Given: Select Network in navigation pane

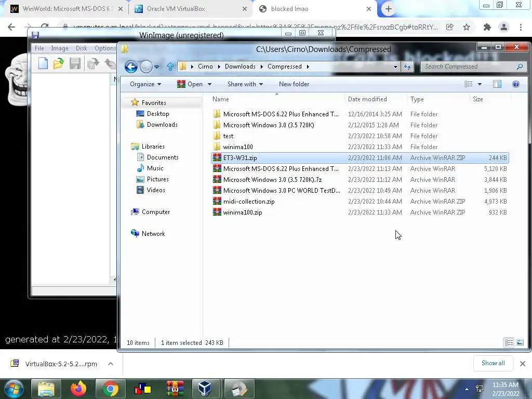Looking at the screenshot, I should pyautogui.click(x=153, y=234).
